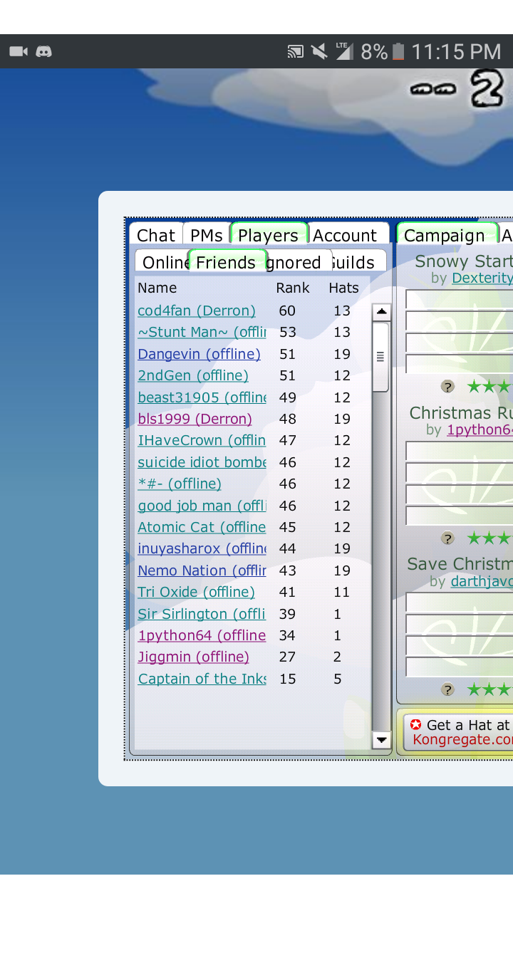Open 2ndGen (offline) player link
Screen dimensions: 513x980
[x=193, y=375]
